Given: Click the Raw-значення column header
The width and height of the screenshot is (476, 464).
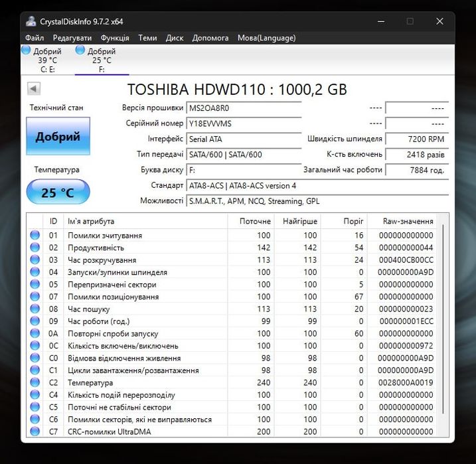Looking at the screenshot, I should (x=402, y=221).
